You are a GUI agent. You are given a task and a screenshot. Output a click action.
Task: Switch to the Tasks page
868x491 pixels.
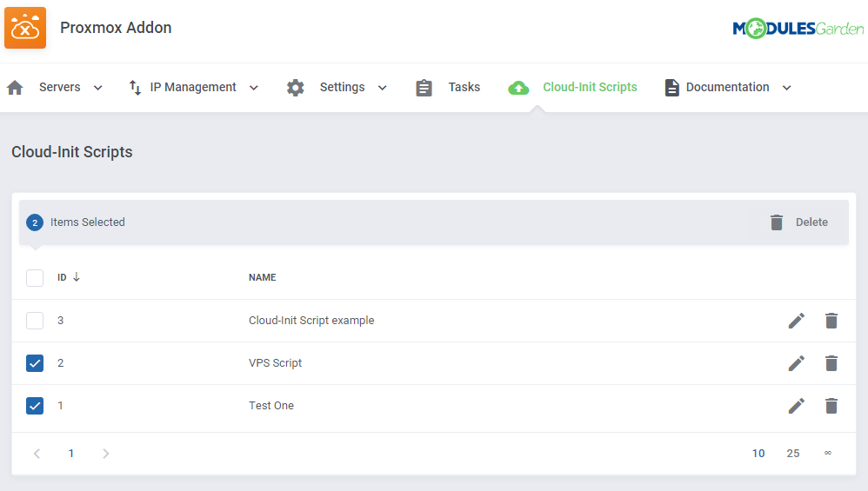coord(464,88)
